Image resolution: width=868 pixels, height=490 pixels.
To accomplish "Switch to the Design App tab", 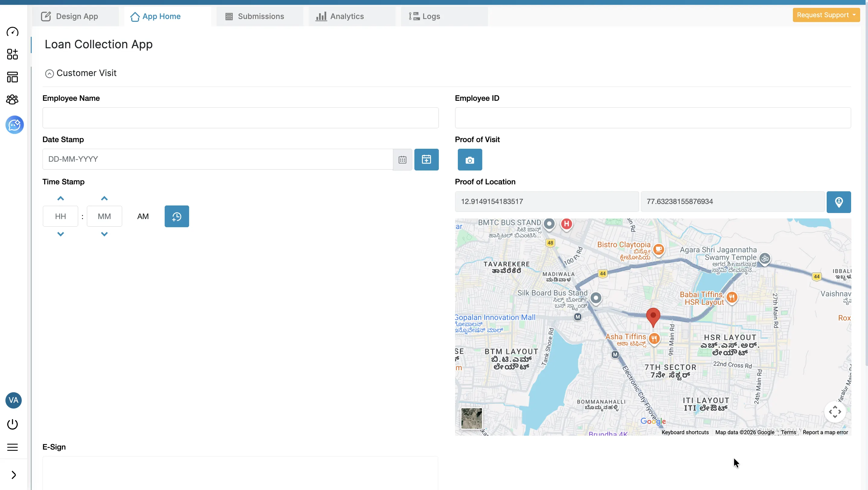I will (75, 16).
